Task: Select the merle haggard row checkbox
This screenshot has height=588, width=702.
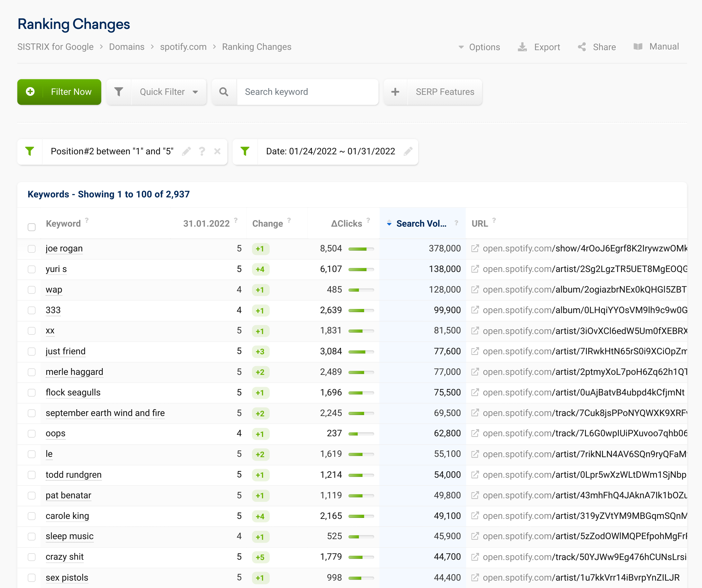Action: (x=32, y=372)
